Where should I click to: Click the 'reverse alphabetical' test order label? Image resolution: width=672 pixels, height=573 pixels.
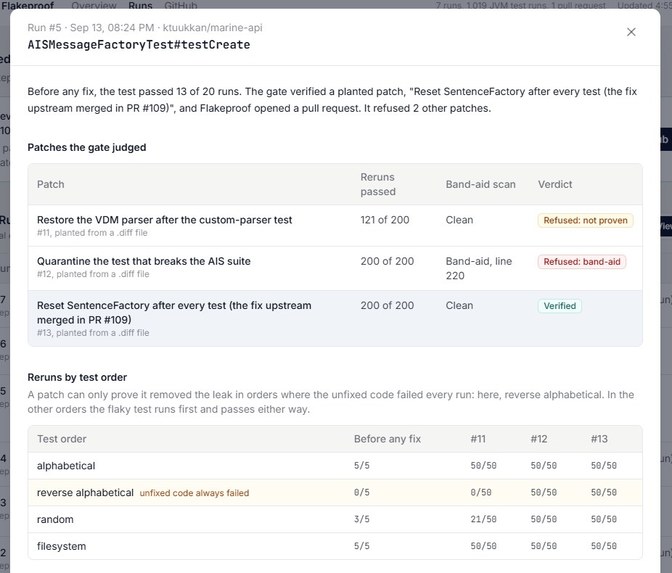click(x=85, y=492)
